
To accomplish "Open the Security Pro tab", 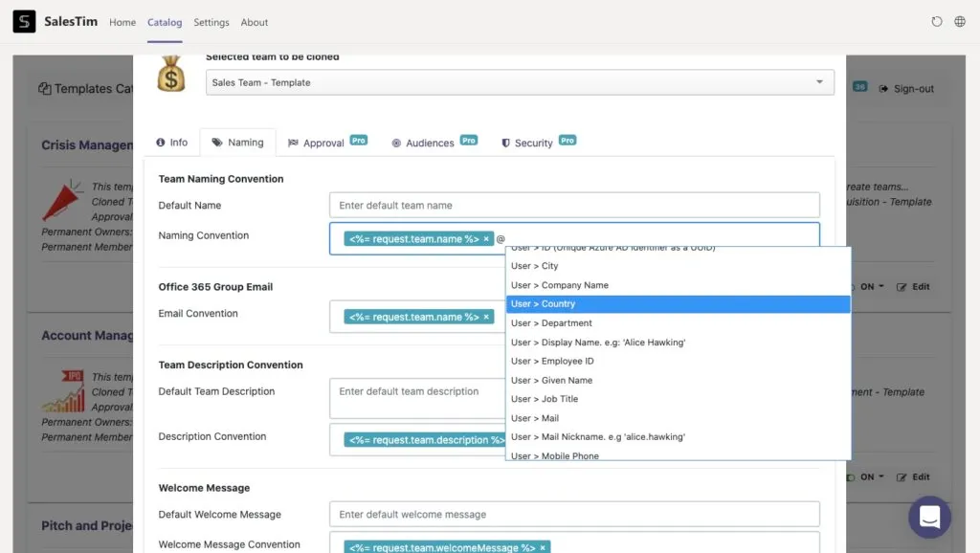I will [538, 143].
